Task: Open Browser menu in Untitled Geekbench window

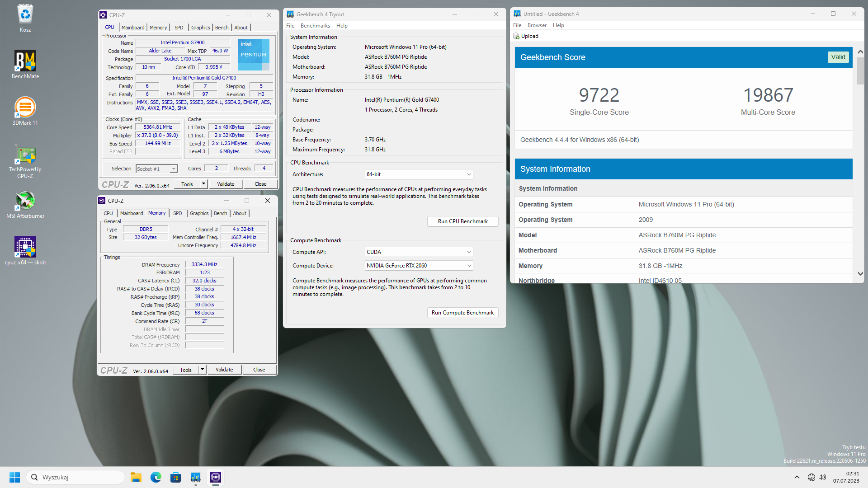Action: point(537,25)
